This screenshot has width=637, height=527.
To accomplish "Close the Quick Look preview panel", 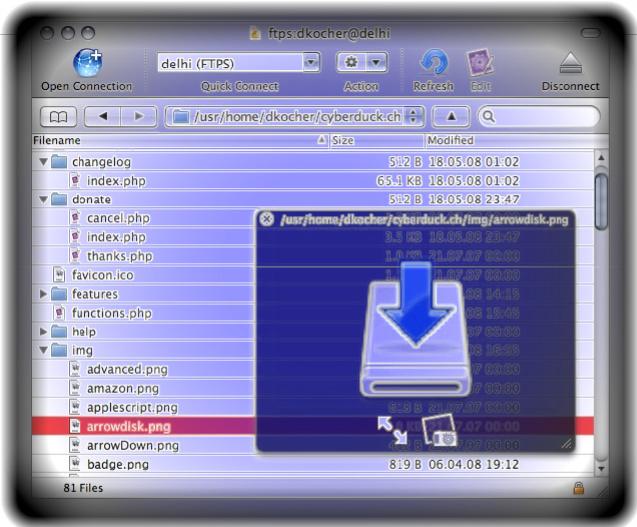I will pos(266,219).
